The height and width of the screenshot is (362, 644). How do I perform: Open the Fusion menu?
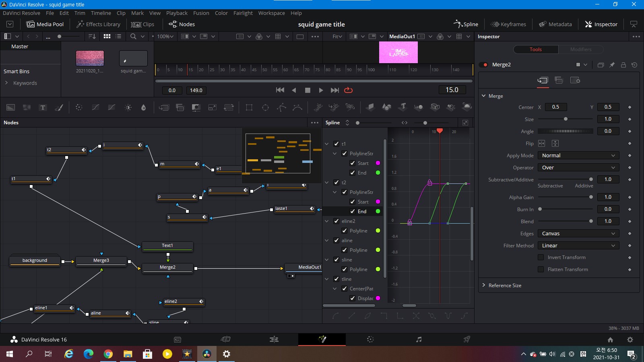201,13
